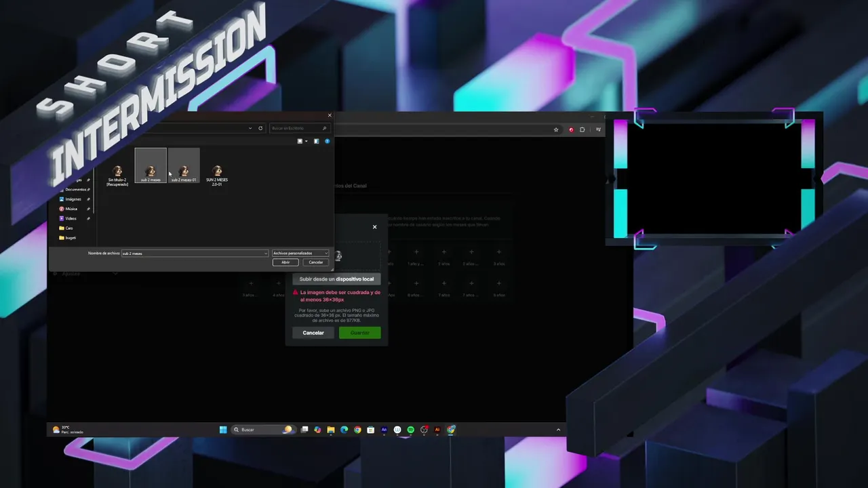
Task: Launch Copilot from the taskbar
Action: [317, 430]
